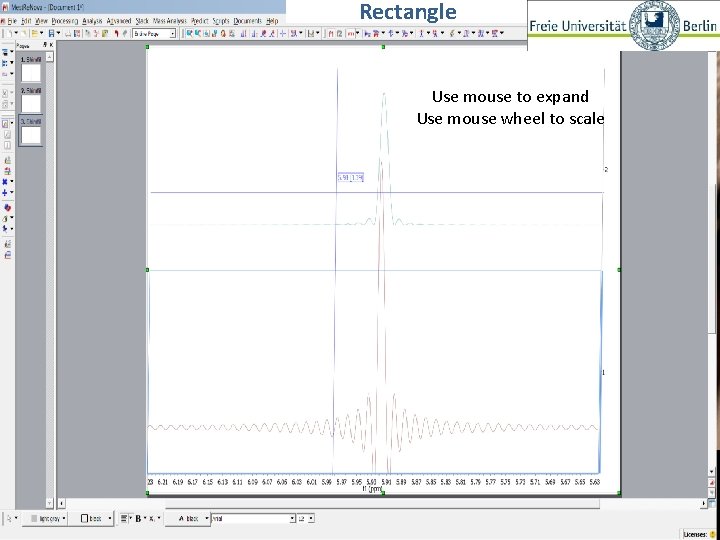Open the Help menu
The width and height of the screenshot is (720, 540).
[x=272, y=21]
